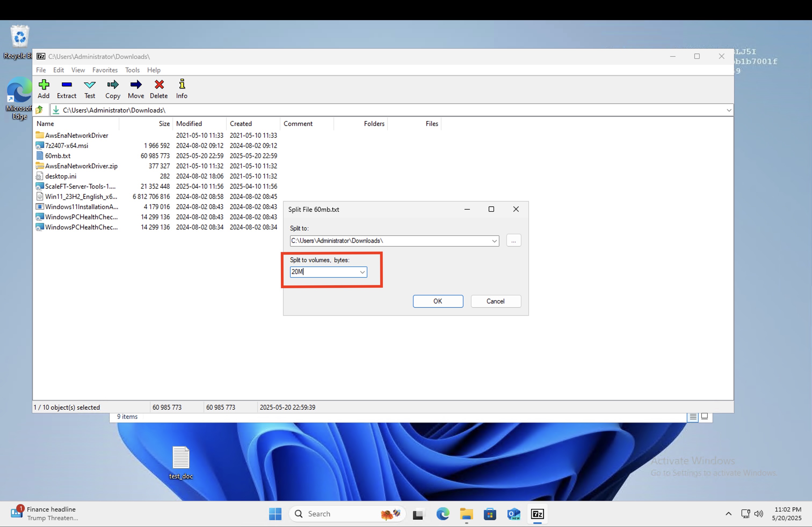Confirm split with OK button

(438, 301)
